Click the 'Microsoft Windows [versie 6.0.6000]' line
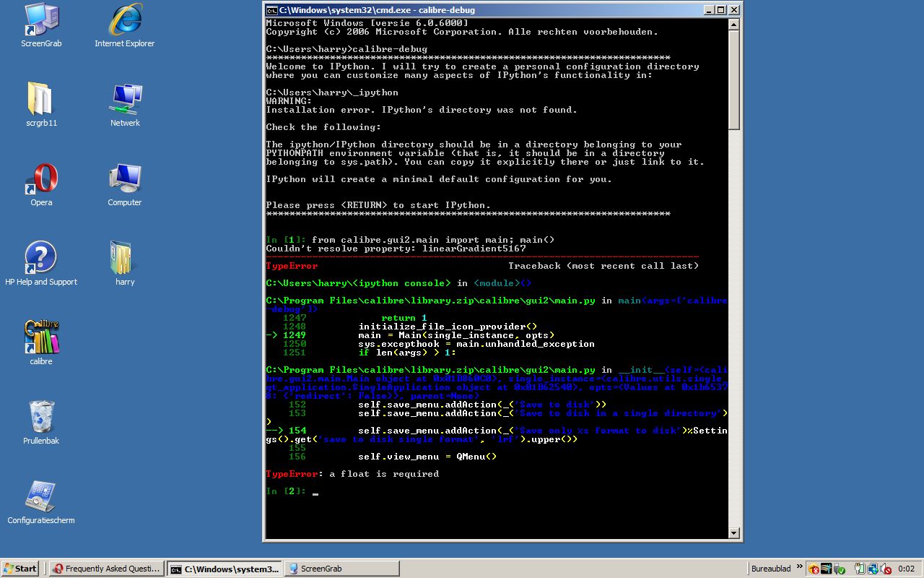Viewport: 924px width, 578px height. click(x=367, y=23)
